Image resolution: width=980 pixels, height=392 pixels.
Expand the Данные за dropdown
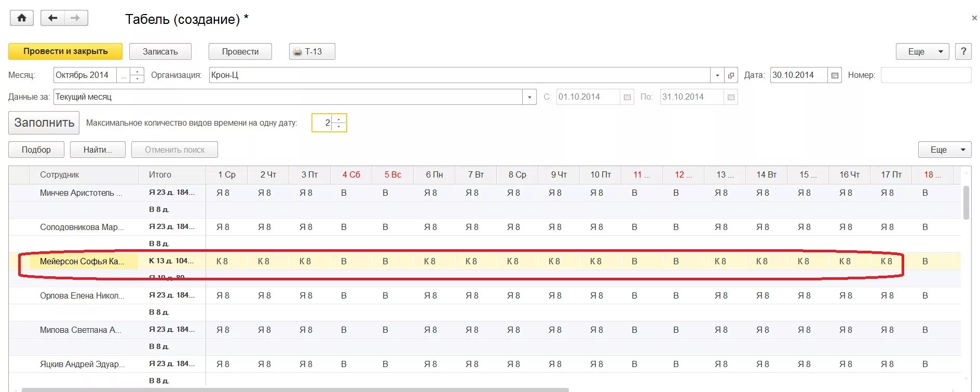[529, 97]
